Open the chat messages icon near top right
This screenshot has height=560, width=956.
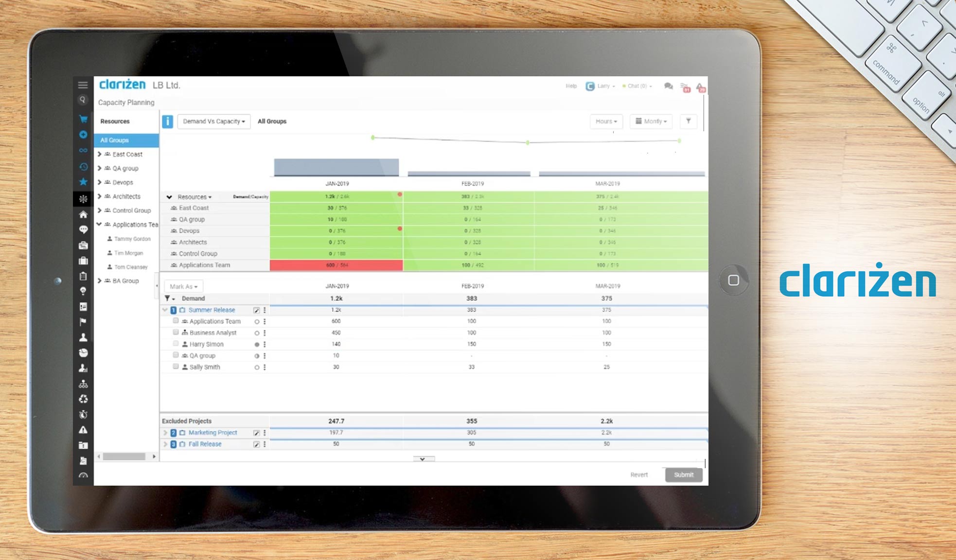pyautogui.click(x=668, y=86)
